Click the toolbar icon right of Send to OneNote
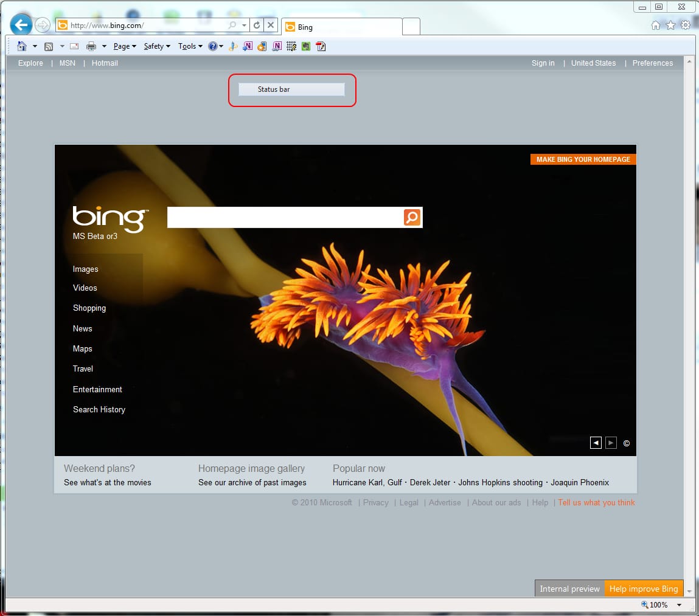 pos(262,46)
